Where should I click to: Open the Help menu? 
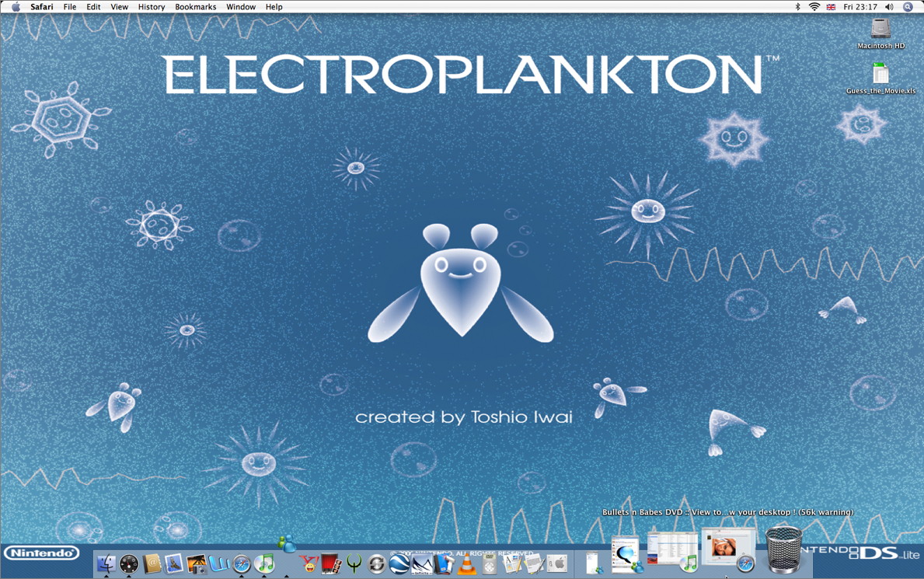tap(274, 7)
